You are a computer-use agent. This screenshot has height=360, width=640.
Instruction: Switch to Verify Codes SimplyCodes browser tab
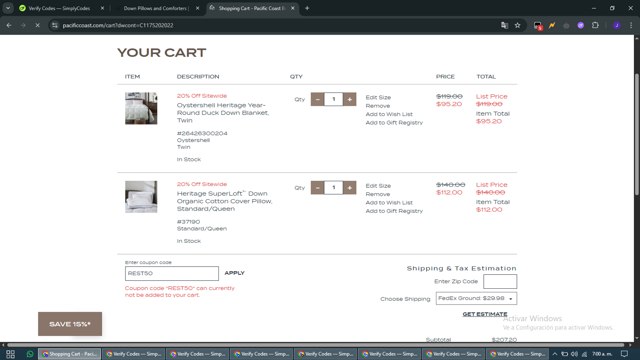click(x=59, y=8)
